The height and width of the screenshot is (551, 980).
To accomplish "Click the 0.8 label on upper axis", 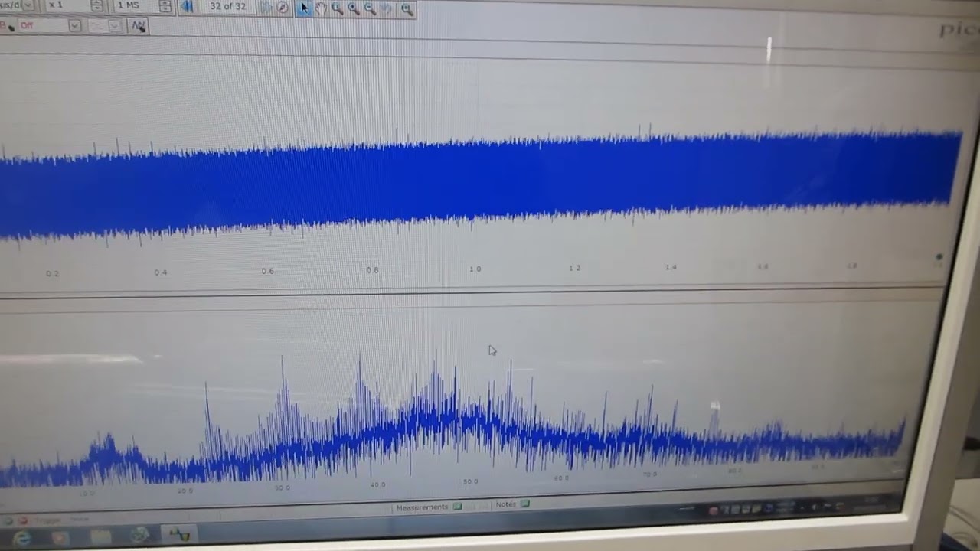I will point(372,270).
